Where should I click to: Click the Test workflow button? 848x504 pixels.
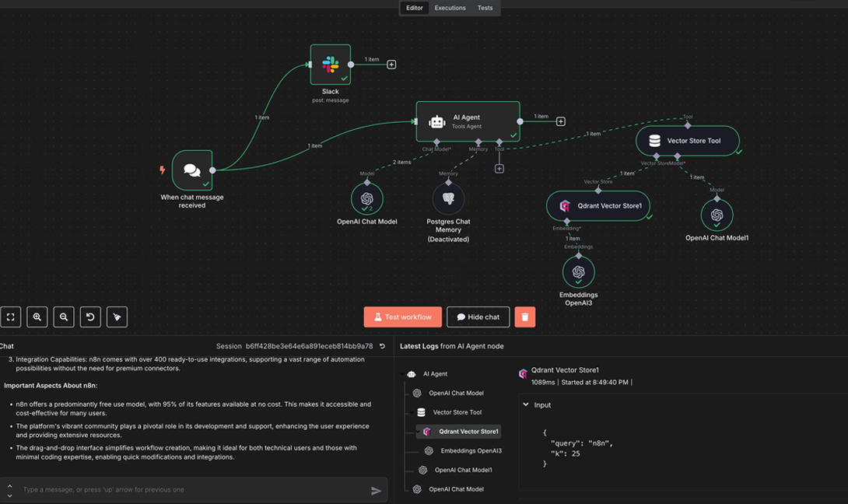point(402,317)
